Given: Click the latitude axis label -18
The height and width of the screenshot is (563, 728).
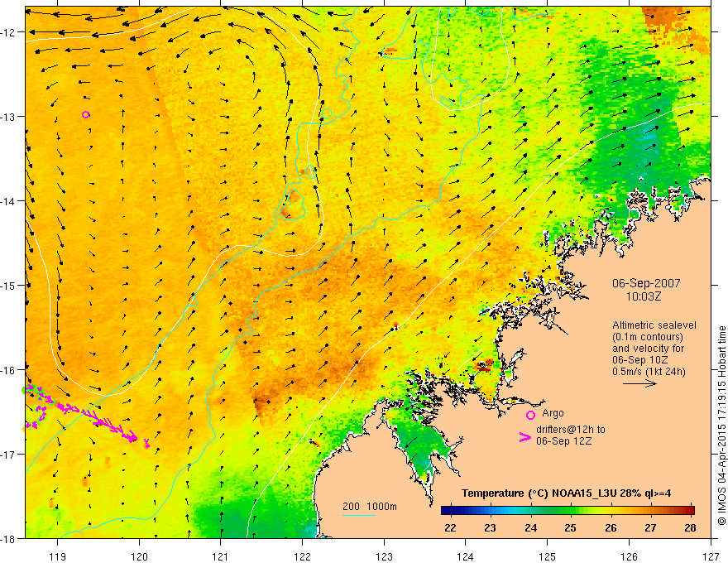Looking at the screenshot, I should click(10, 539).
